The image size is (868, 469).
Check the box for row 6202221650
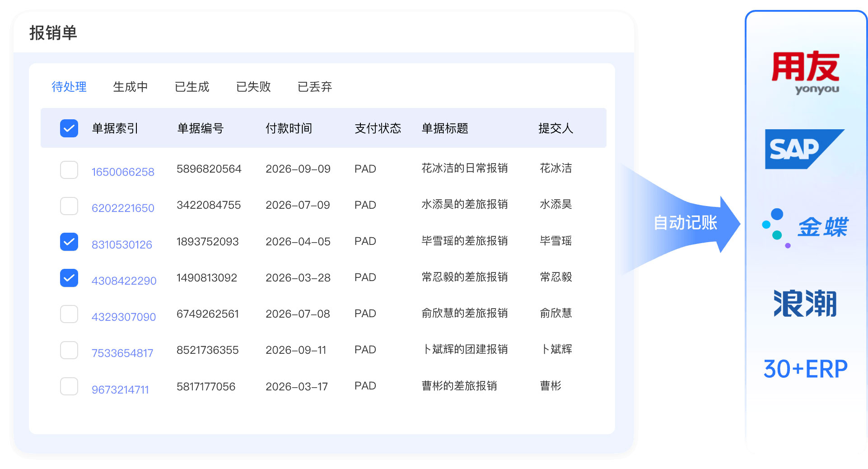(69, 206)
